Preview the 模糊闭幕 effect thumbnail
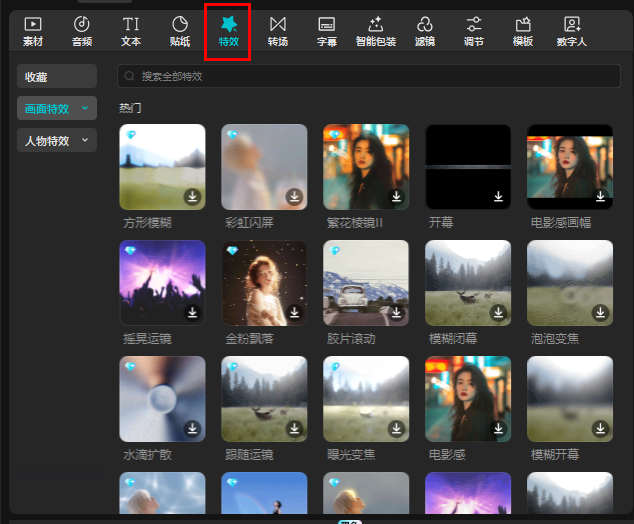This screenshot has width=634, height=524. [x=468, y=283]
